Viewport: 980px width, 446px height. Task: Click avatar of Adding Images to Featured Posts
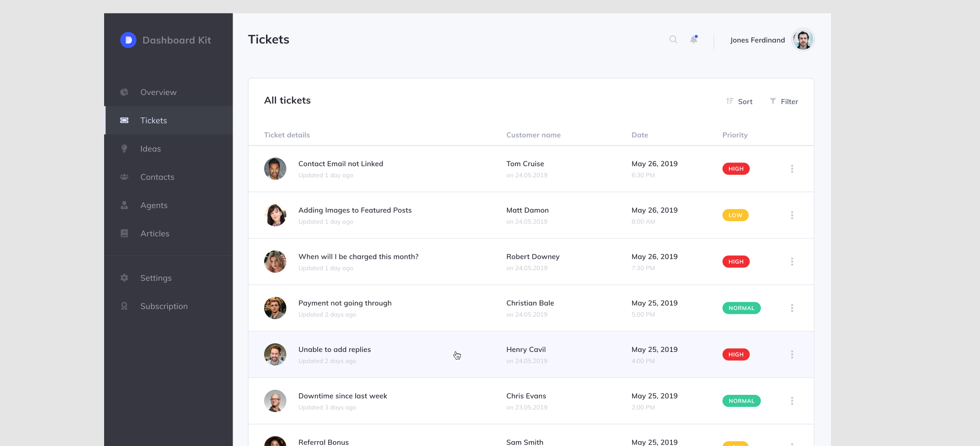[x=275, y=215]
